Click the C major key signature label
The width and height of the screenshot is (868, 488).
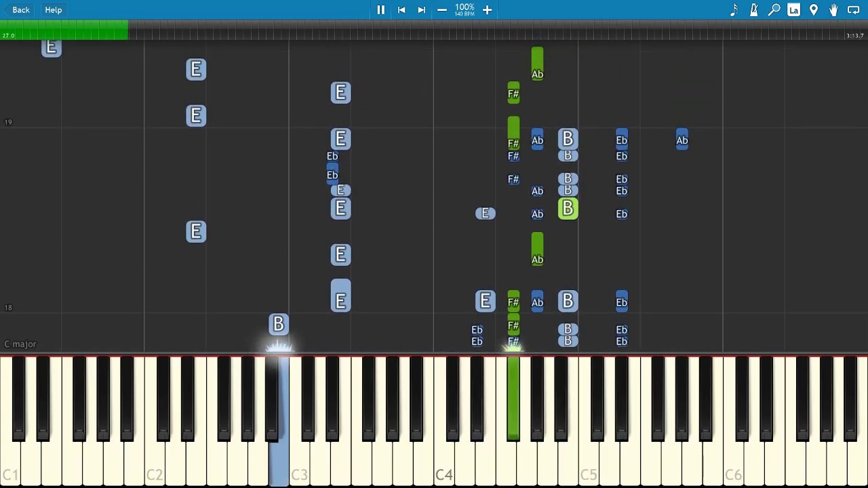tap(20, 344)
